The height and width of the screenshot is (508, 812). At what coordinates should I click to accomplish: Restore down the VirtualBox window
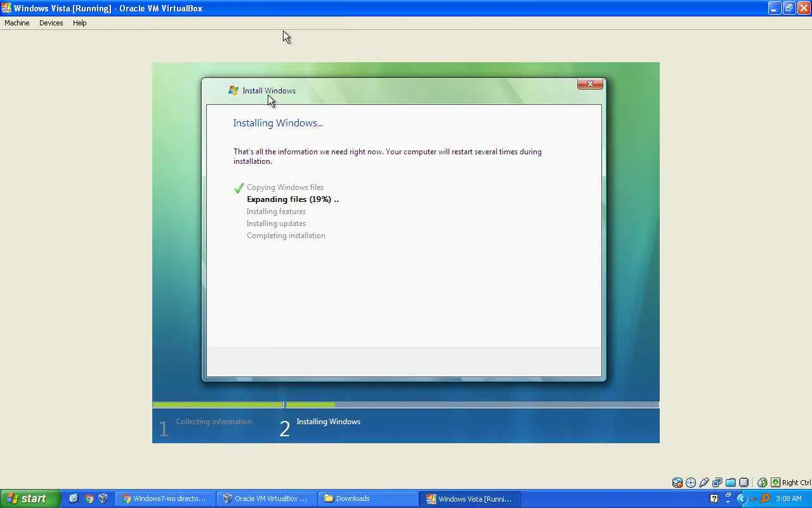(x=789, y=8)
